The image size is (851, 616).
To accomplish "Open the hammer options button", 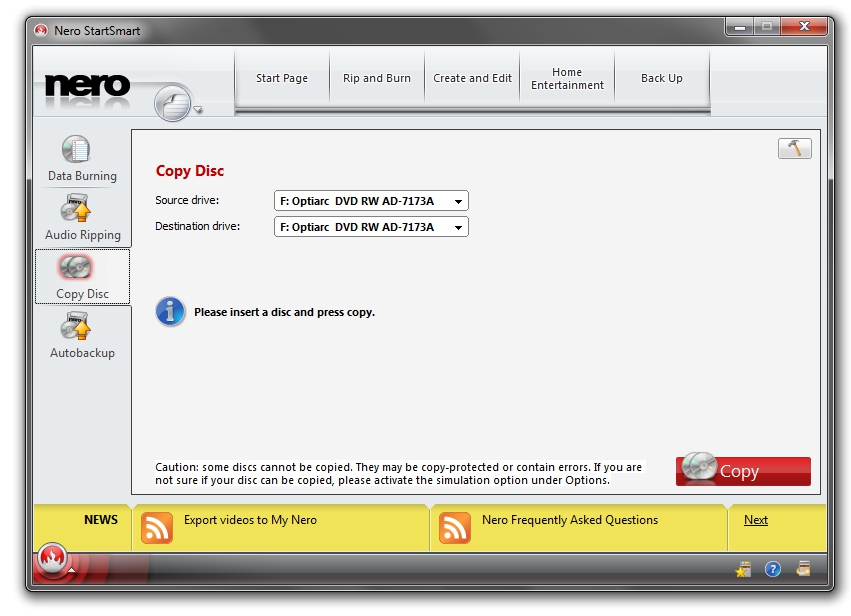I will click(x=795, y=148).
